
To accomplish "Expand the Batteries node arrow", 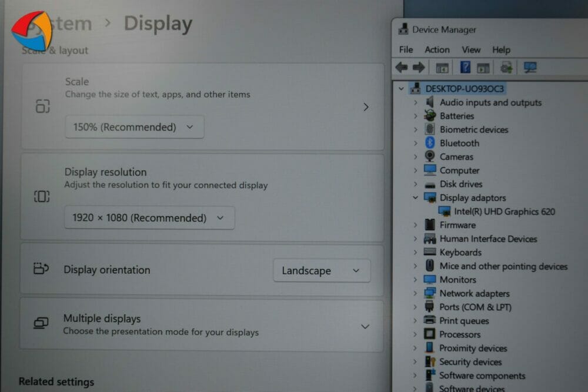I will (416, 116).
